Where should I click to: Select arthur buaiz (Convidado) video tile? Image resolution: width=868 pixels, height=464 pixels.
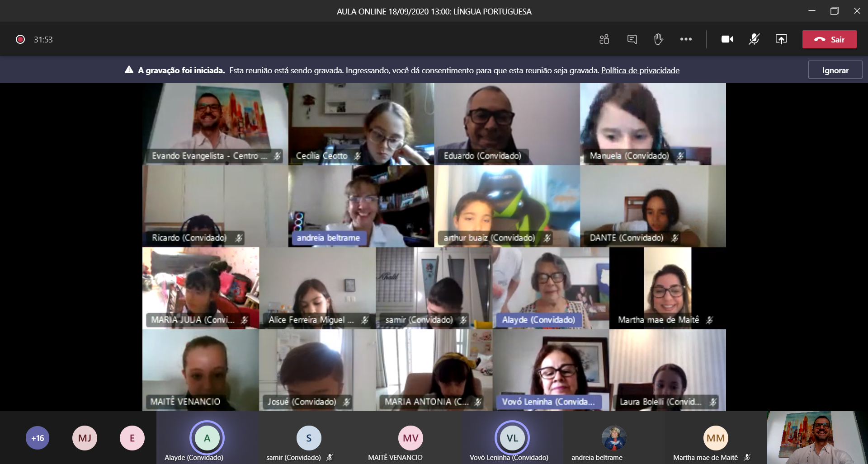[507, 206]
